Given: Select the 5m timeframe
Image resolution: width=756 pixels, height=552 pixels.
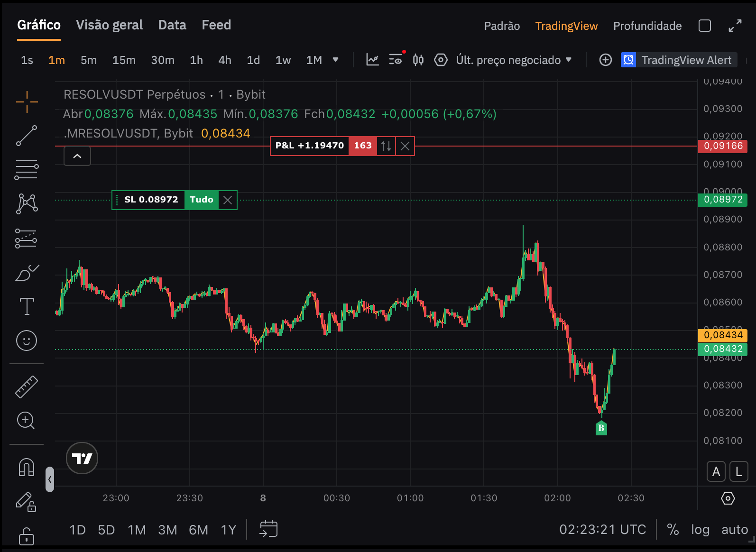Looking at the screenshot, I should (89, 60).
